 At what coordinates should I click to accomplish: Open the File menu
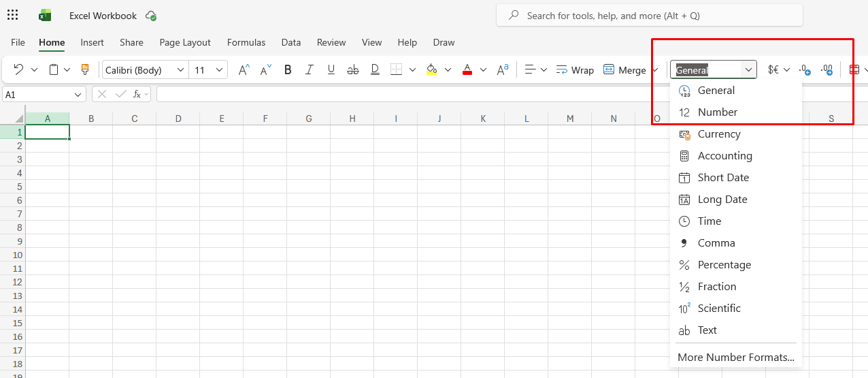pos(18,42)
